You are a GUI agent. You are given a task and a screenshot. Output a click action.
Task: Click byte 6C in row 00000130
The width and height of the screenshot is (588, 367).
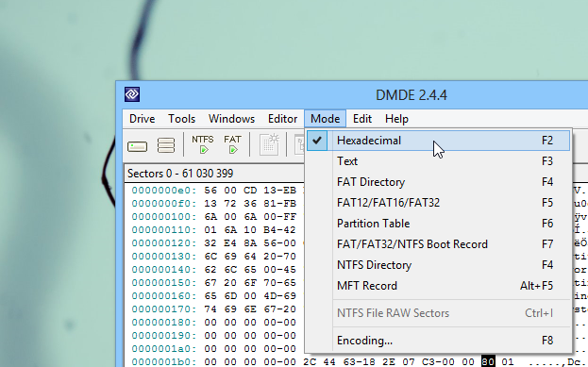pyautogui.click(x=210, y=257)
